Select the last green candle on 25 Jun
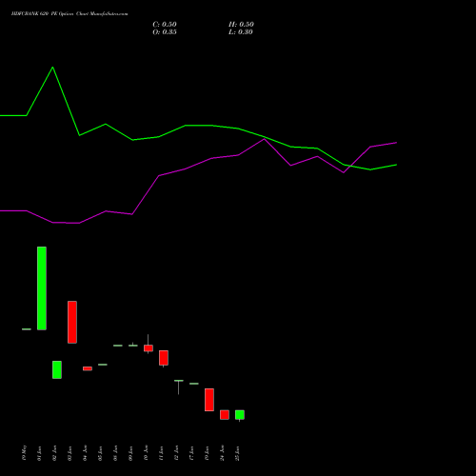The image size is (476, 476). 240,415
